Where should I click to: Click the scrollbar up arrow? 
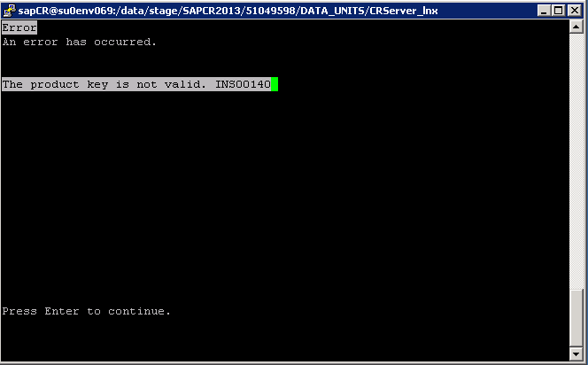pyautogui.click(x=576, y=27)
